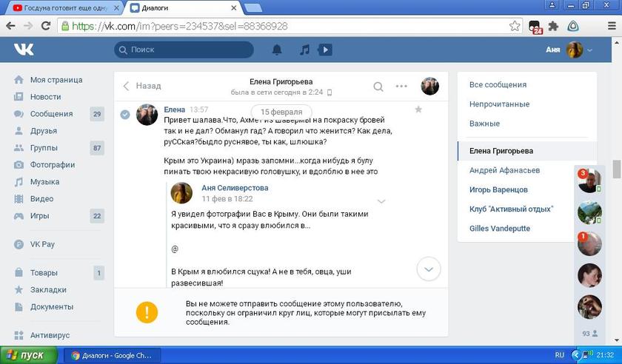
Task: Open Музыка in left sidebar
Action: 44,181
